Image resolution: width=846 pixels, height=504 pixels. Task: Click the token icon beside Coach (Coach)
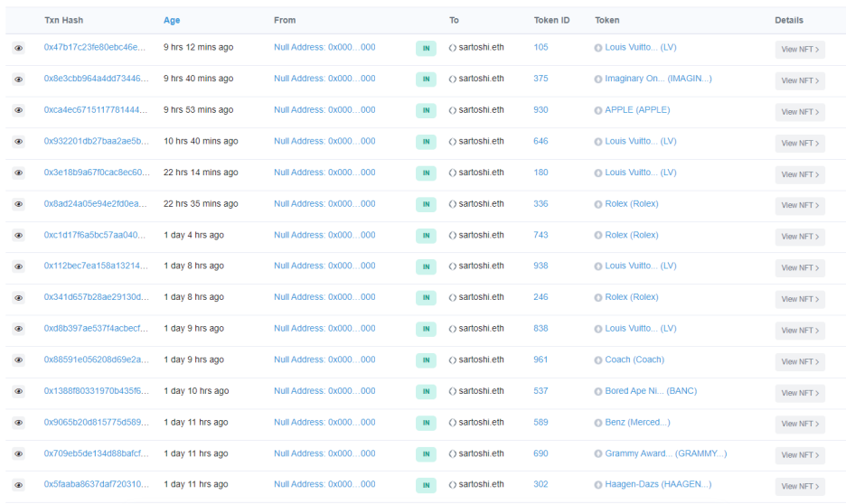[597, 360]
